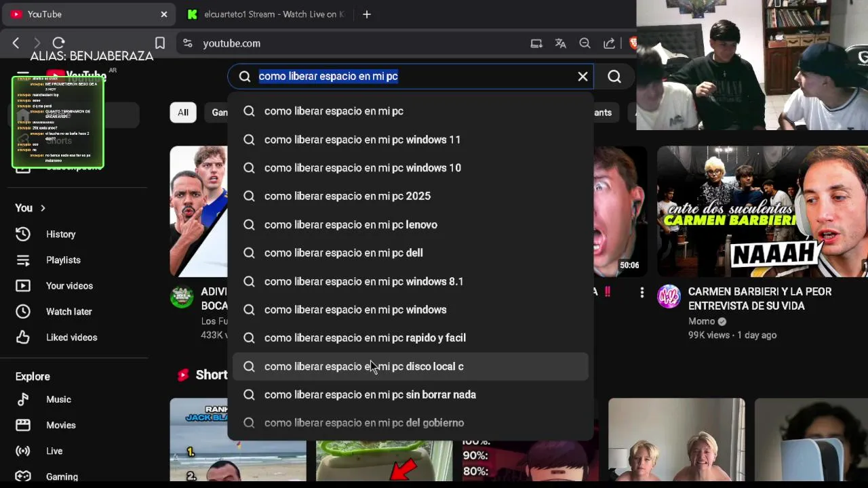Open Live under Explore
868x488 pixels.
54,451
